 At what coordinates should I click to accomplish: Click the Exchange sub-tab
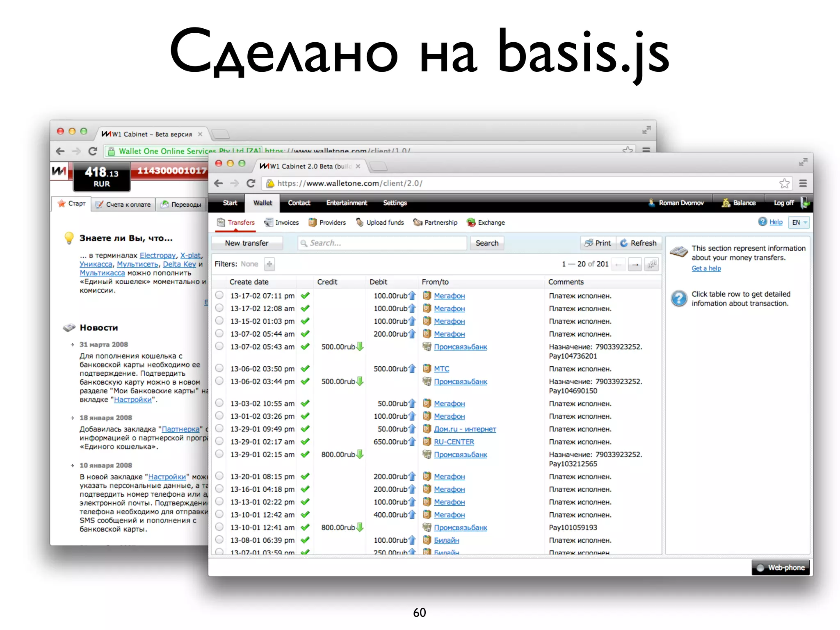click(486, 222)
